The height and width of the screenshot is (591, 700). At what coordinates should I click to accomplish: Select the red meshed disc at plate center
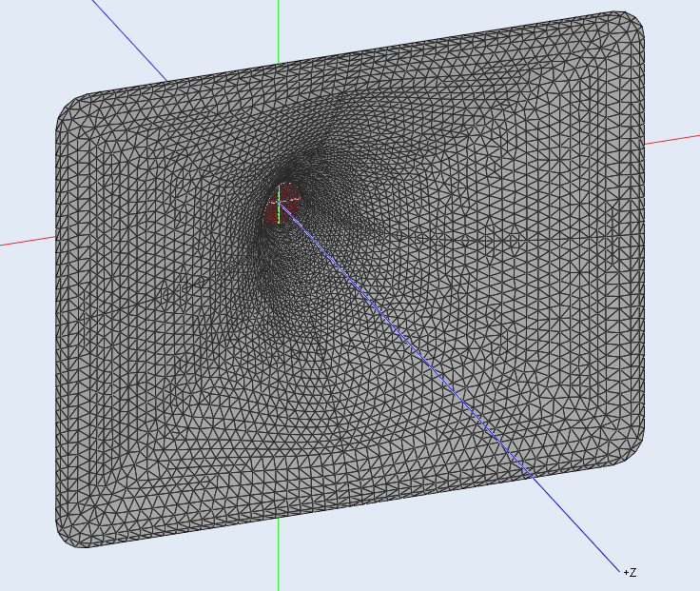283,203
